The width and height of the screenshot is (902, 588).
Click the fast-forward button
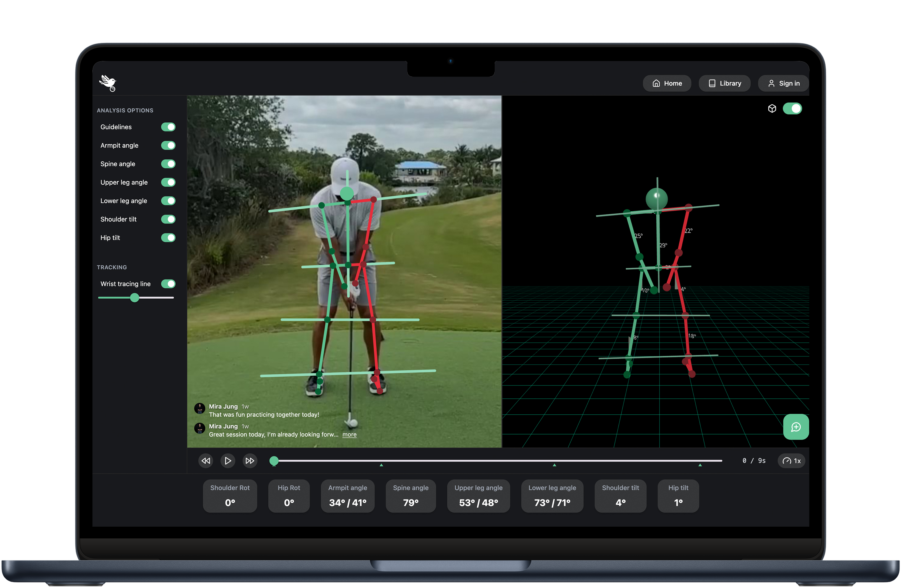click(250, 461)
